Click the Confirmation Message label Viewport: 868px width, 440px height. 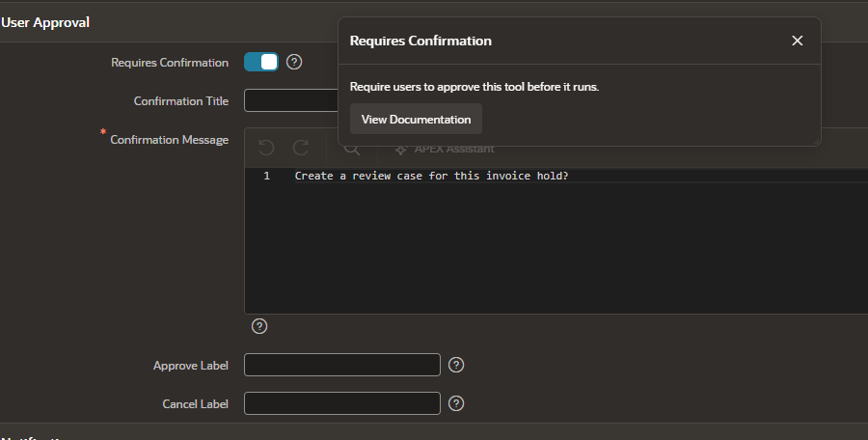pos(169,140)
